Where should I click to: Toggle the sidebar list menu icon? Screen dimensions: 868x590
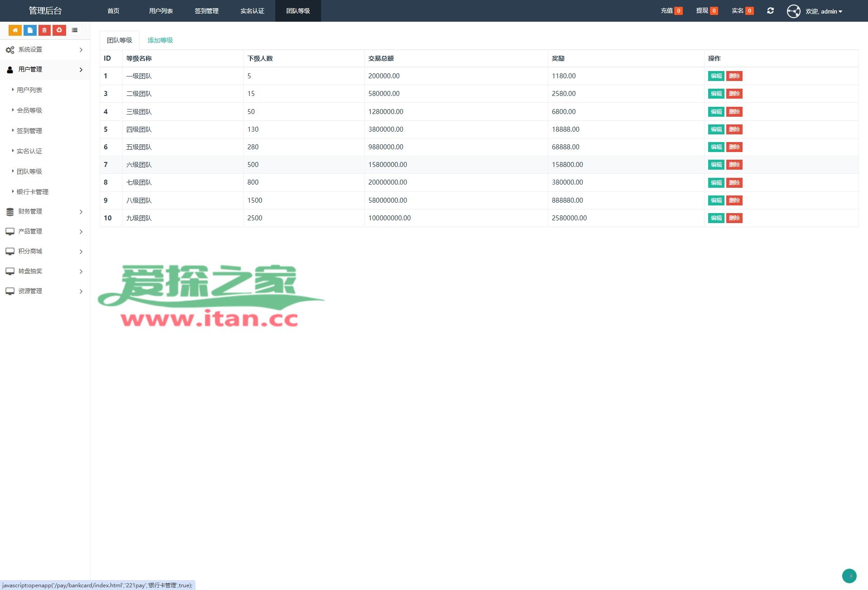click(75, 30)
